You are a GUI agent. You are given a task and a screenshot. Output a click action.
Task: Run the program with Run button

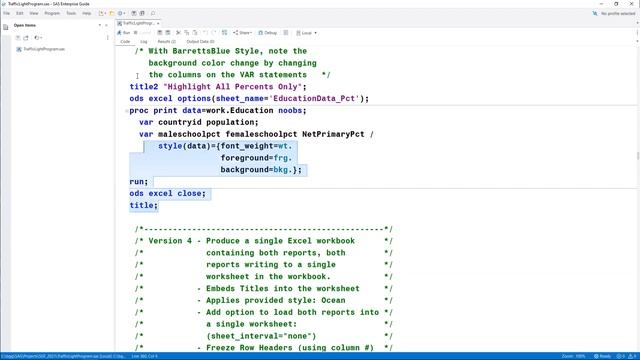click(124, 33)
